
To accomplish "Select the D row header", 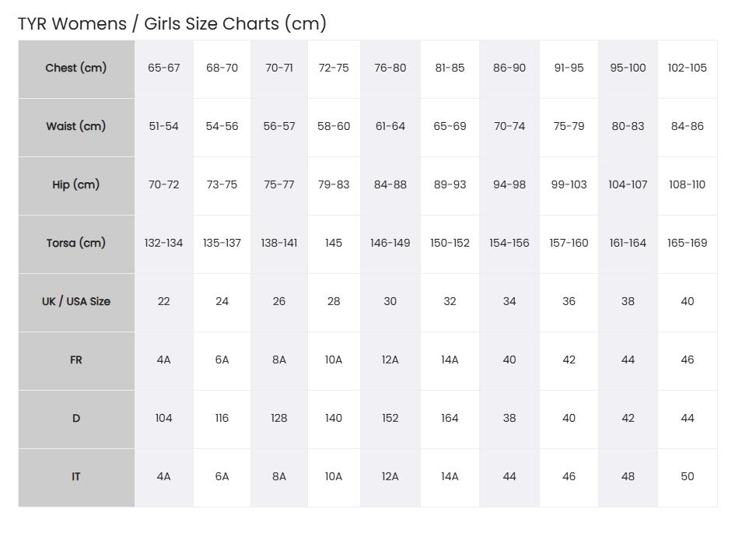I will click(76, 418).
